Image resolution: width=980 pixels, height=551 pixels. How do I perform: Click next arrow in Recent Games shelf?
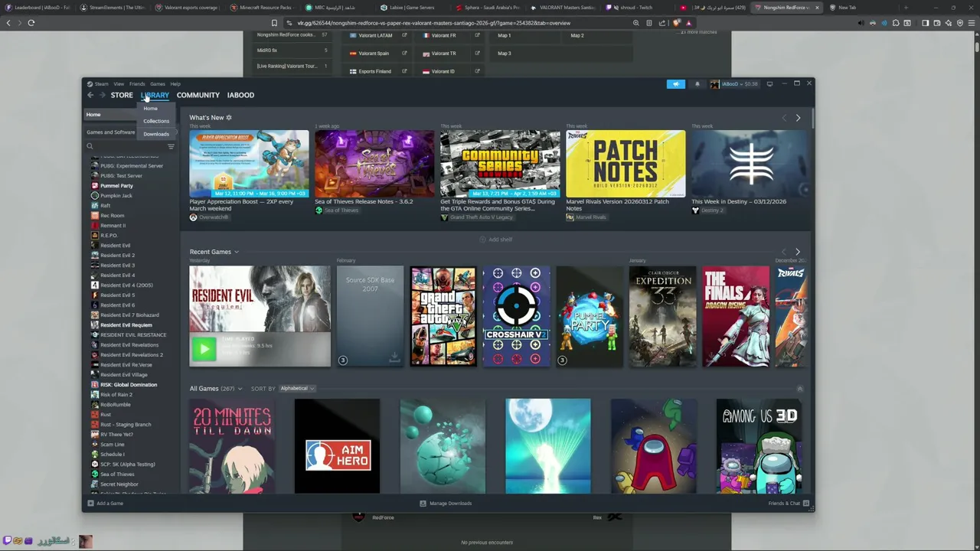[798, 252]
